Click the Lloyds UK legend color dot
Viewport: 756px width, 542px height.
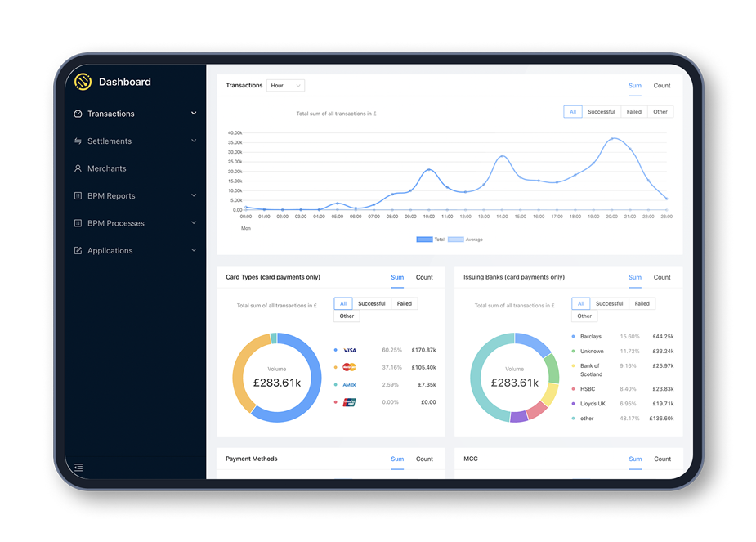point(573,404)
